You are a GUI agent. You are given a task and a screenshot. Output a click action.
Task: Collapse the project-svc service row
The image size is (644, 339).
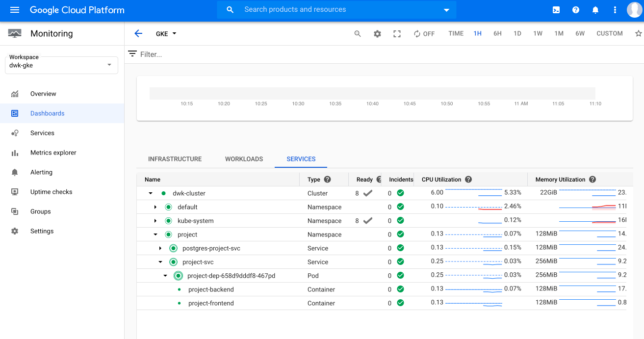[160, 262]
